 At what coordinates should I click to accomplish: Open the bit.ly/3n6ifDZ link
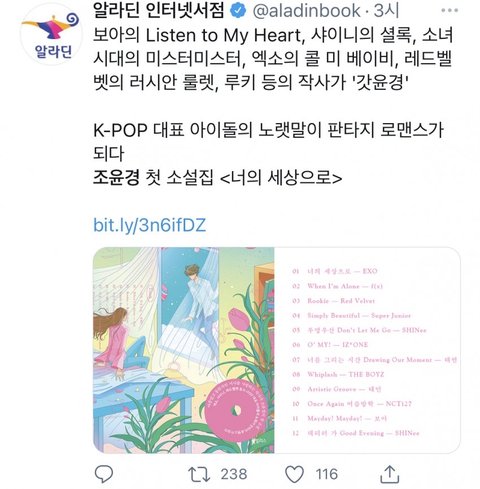(149, 225)
